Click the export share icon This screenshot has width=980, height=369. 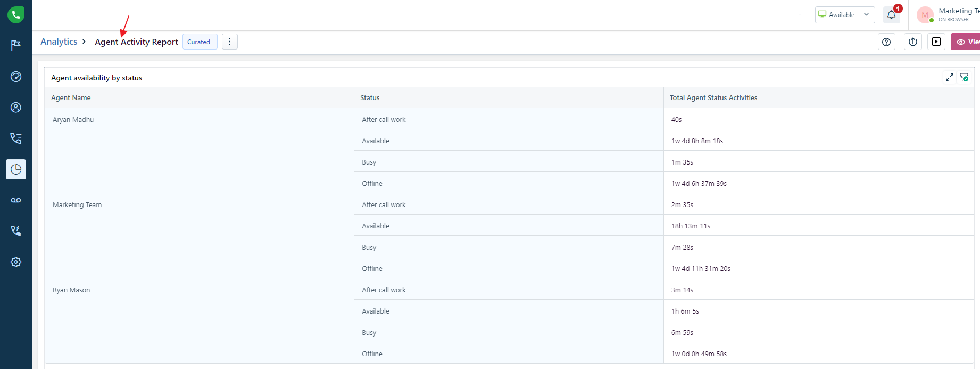pos(913,42)
